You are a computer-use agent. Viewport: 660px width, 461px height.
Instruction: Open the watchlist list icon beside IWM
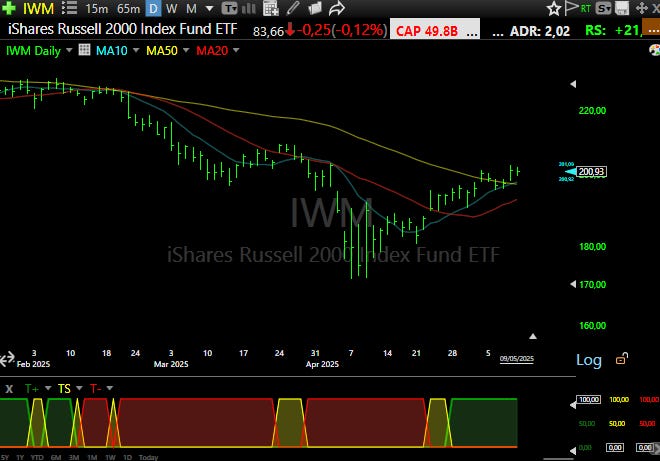pyautogui.click(x=69, y=8)
